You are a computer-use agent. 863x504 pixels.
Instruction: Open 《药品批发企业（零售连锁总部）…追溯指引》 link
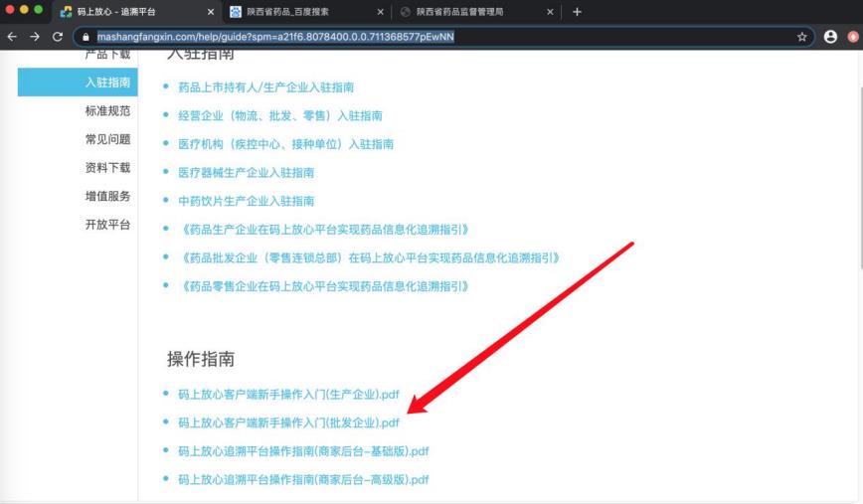[371, 258]
